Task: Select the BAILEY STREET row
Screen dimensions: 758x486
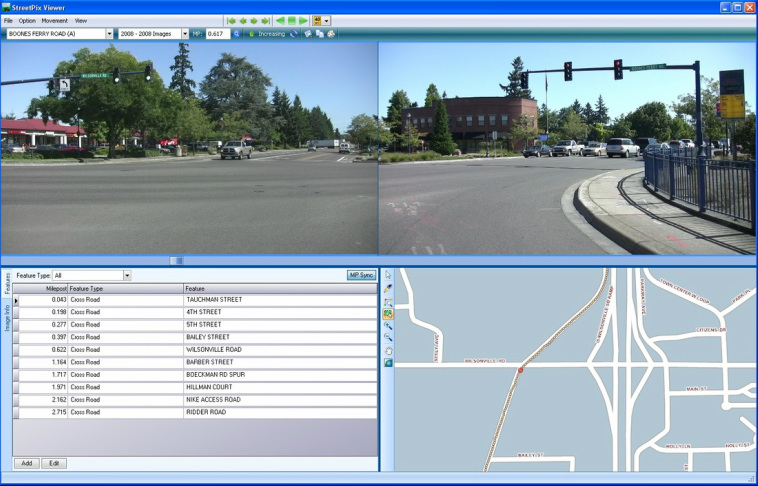Action: [x=195, y=338]
